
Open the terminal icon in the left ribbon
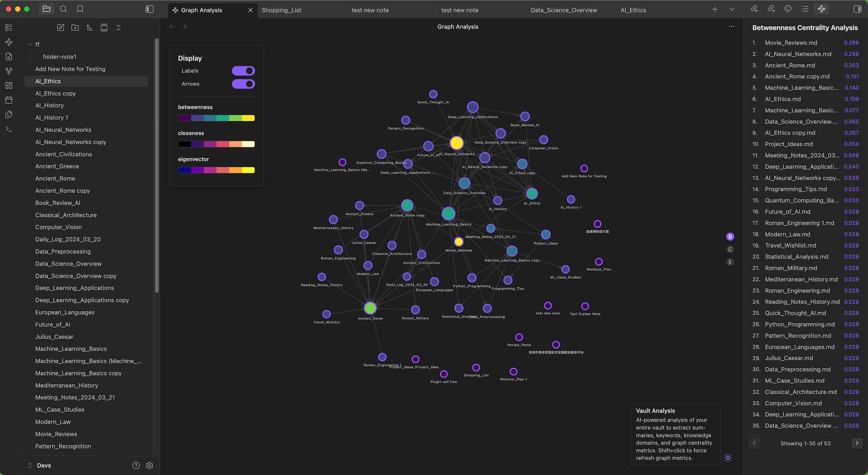(x=9, y=129)
